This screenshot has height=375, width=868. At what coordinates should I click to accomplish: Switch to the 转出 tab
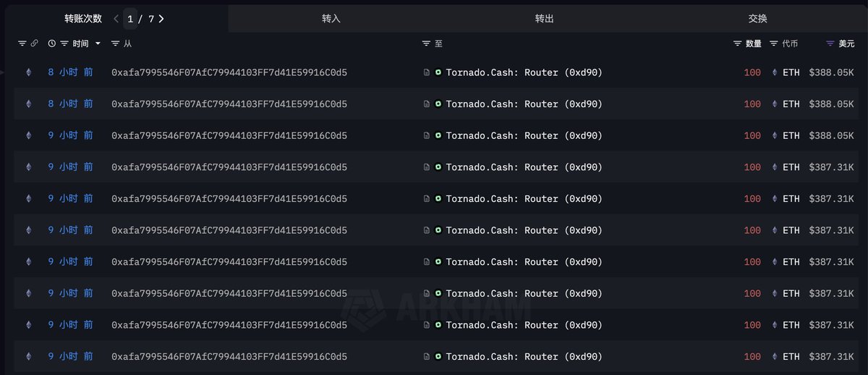tap(544, 19)
